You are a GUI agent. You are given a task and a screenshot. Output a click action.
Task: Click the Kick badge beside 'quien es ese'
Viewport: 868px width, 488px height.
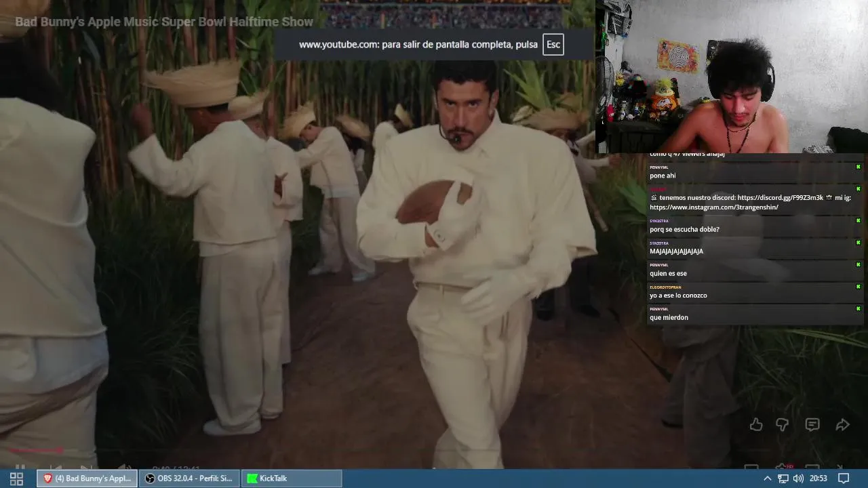tap(858, 264)
